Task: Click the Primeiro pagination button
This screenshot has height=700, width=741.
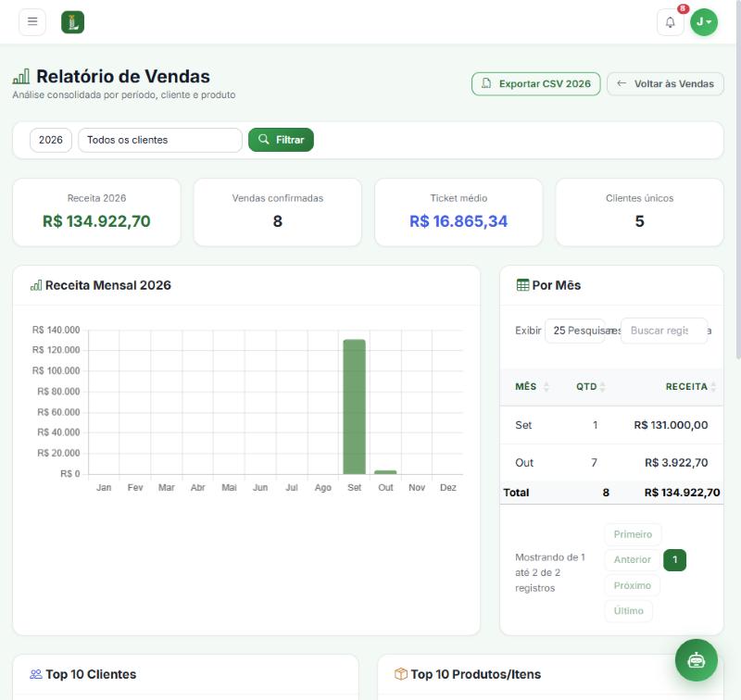Action: 633,534
